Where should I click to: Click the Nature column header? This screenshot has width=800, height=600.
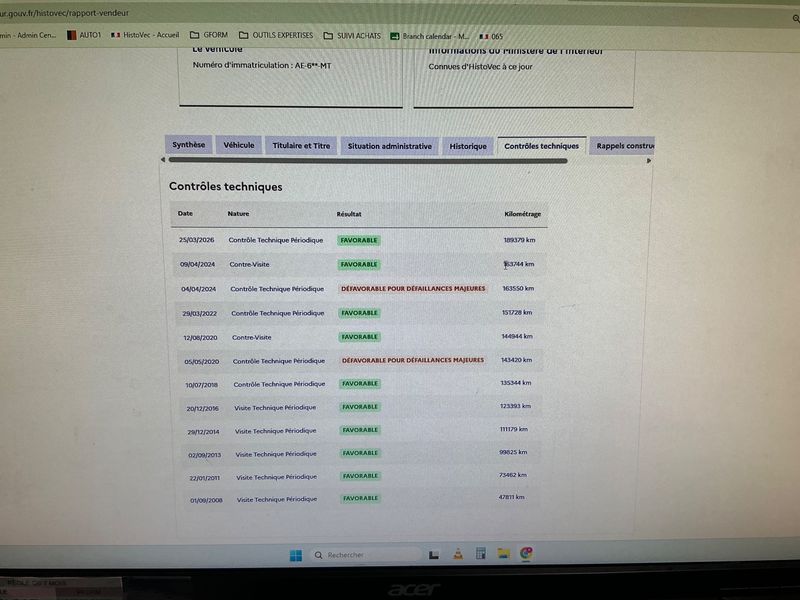pyautogui.click(x=238, y=214)
